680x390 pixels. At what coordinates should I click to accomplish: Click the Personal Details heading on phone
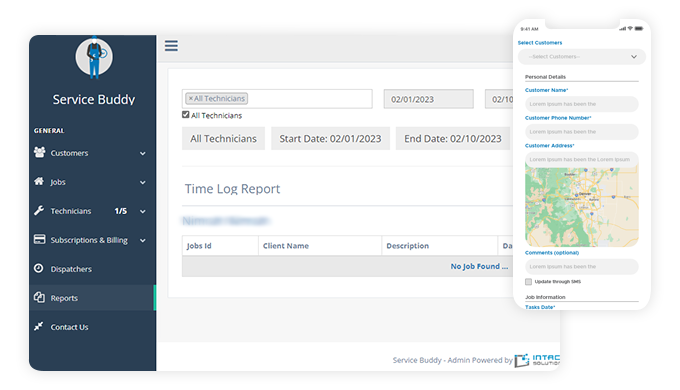545,77
